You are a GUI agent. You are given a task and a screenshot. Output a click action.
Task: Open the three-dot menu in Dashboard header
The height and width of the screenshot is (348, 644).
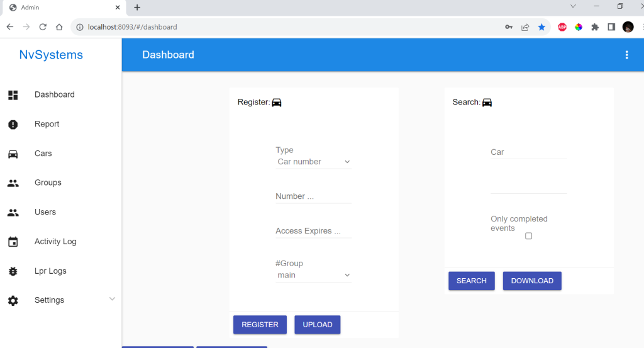(x=627, y=55)
